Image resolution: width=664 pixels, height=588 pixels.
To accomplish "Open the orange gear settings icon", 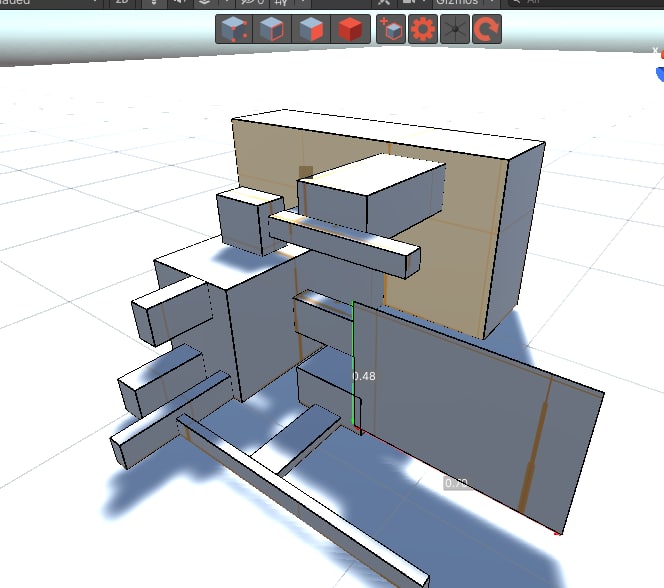I will coord(423,29).
